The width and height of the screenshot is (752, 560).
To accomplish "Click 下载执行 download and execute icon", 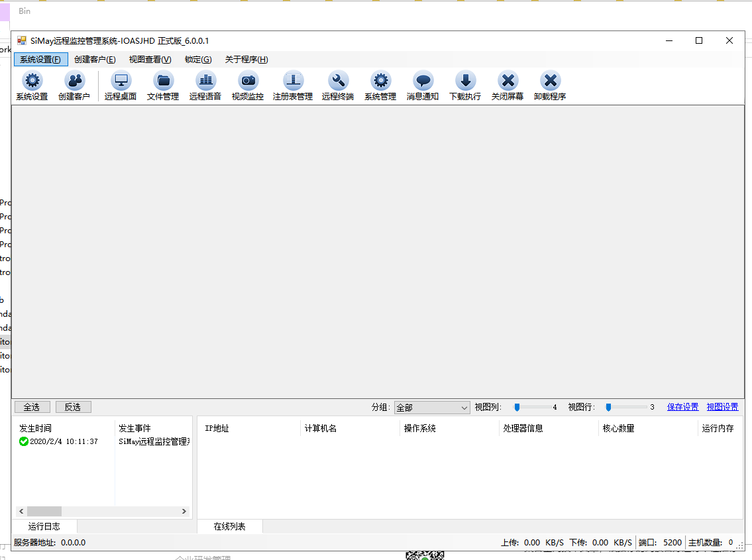I will [465, 86].
